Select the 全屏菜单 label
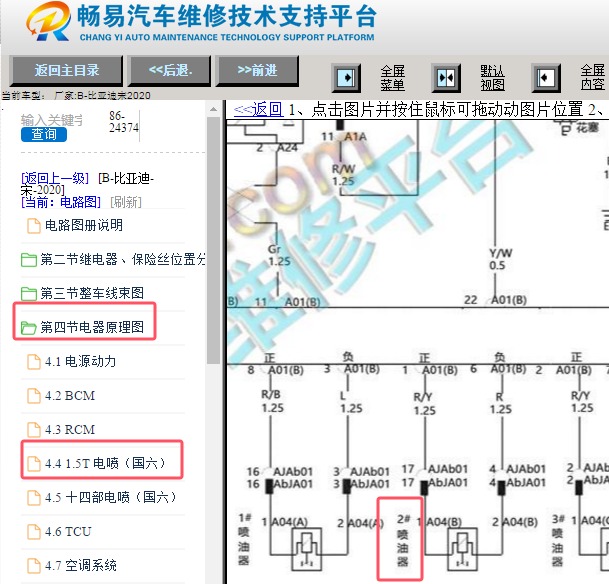This screenshot has height=584, width=609. (392, 78)
